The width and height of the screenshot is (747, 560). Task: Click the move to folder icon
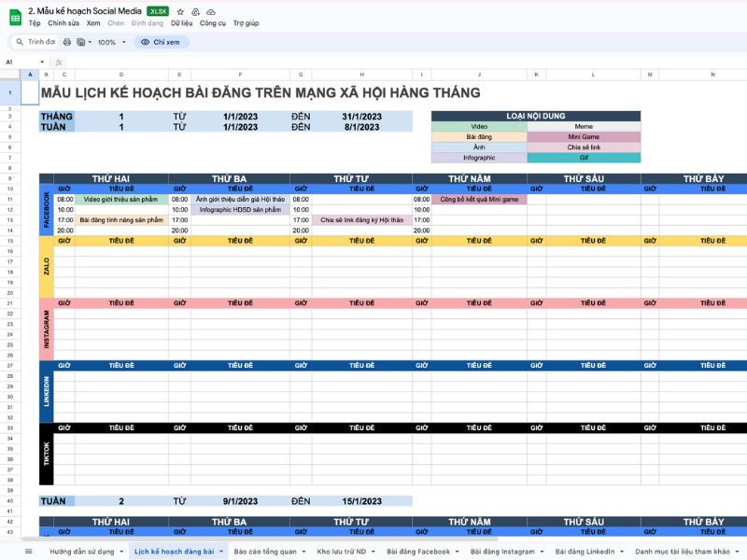[195, 11]
